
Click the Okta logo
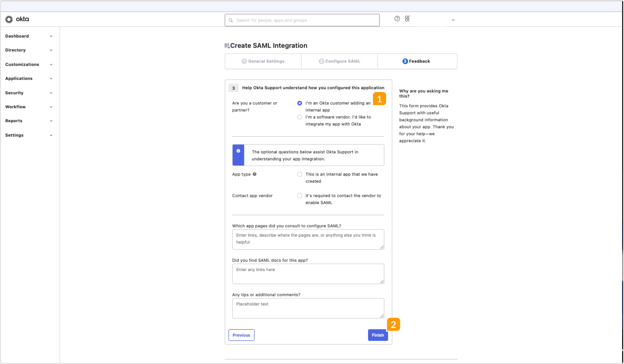pos(17,19)
